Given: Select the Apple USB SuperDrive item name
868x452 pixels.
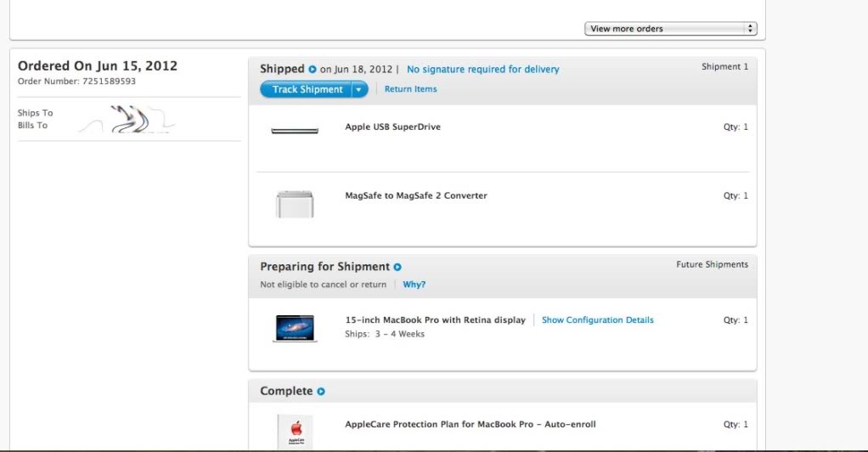Looking at the screenshot, I should 392,127.
